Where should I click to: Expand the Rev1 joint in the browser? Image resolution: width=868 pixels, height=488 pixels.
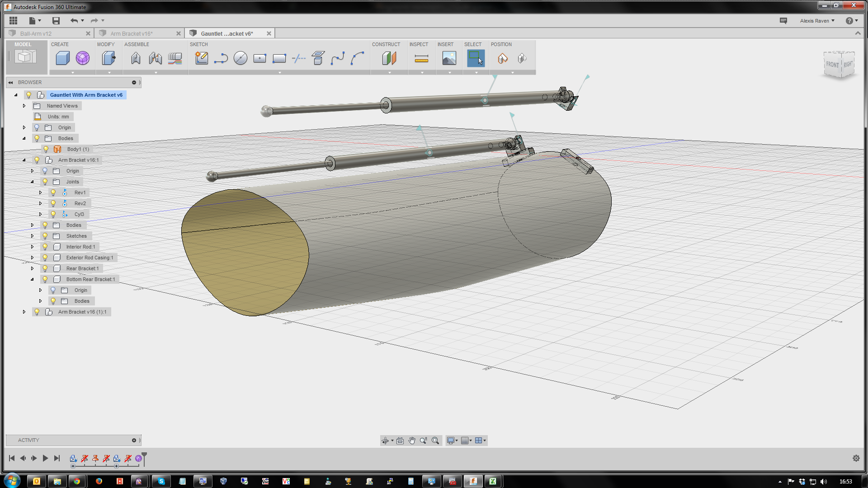tap(40, 192)
